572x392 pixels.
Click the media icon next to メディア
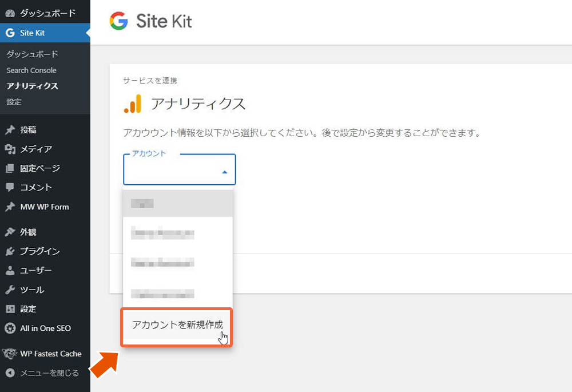10,149
